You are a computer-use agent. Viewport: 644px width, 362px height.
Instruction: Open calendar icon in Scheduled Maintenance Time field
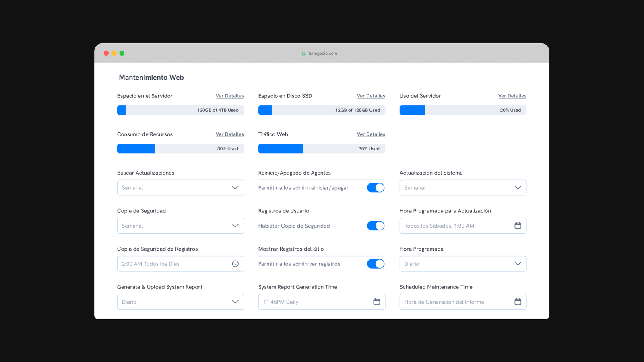(518, 302)
